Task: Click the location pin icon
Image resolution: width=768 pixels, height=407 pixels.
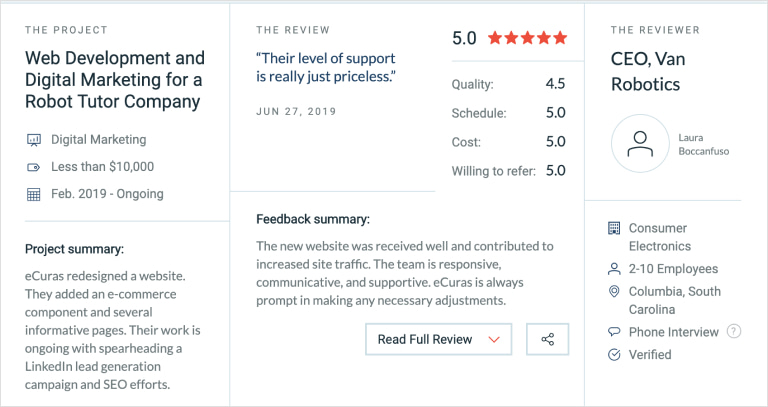Action: tap(614, 291)
